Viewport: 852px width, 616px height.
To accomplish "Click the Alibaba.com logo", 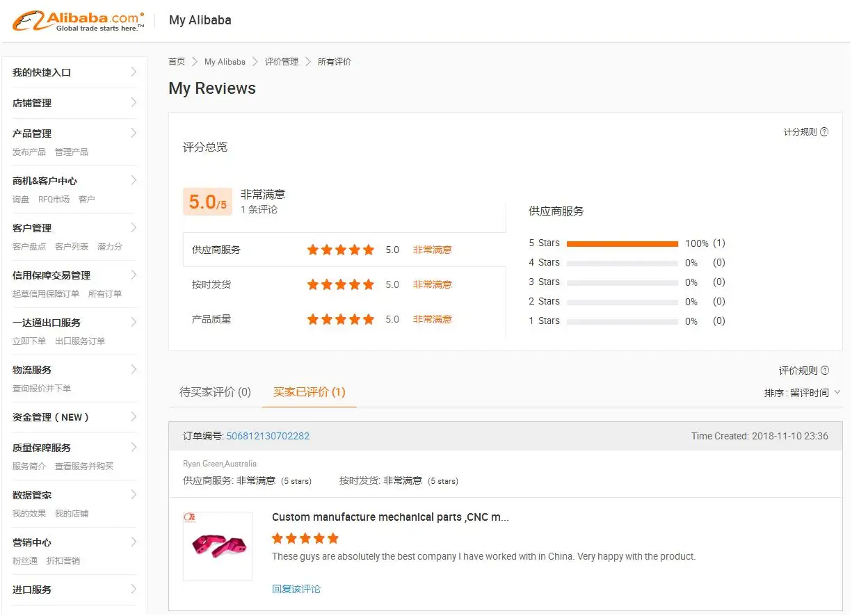I will (78, 21).
